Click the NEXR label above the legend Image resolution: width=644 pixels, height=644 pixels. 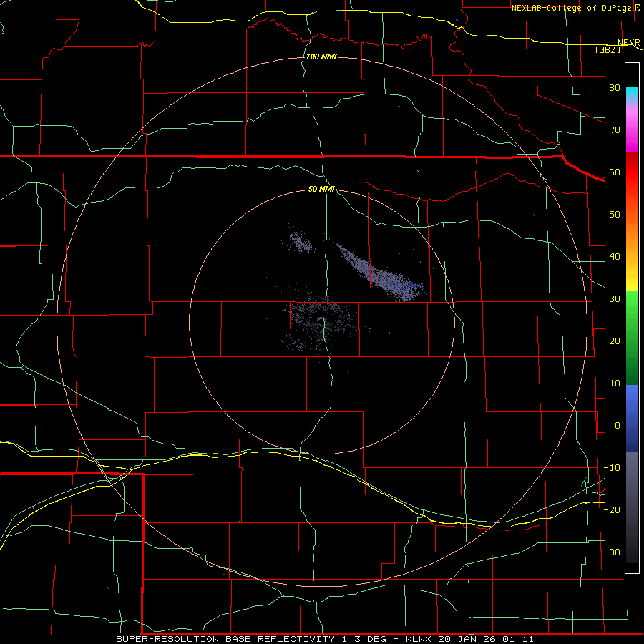pos(629,43)
